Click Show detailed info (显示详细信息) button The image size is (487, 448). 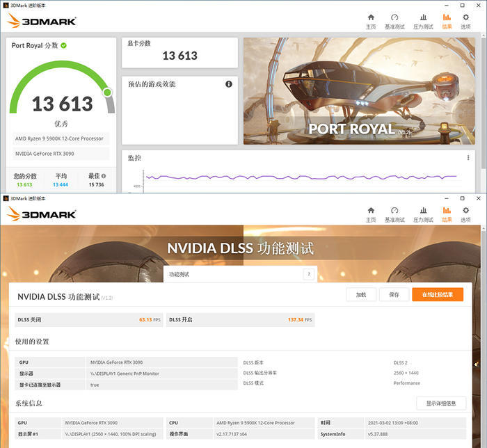point(441,403)
